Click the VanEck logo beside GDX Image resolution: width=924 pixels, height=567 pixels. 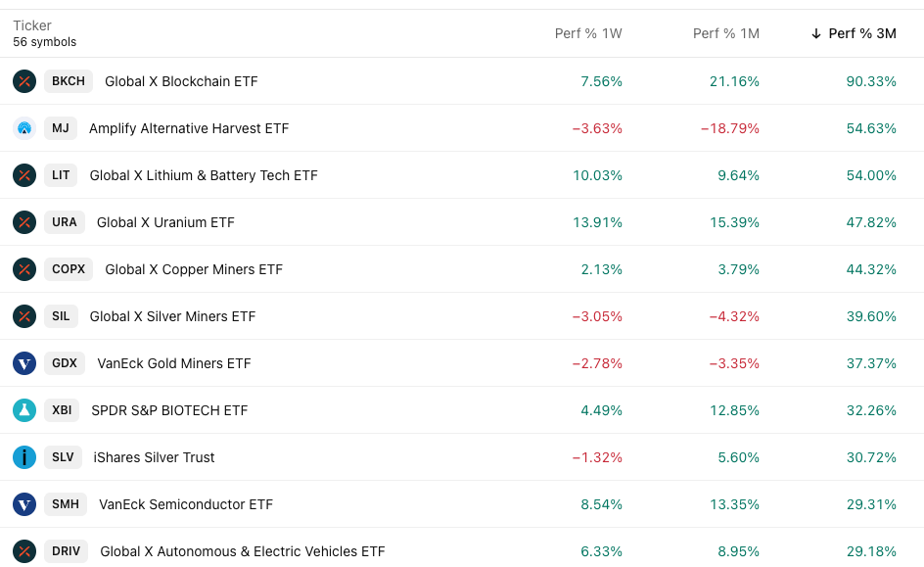(x=24, y=363)
